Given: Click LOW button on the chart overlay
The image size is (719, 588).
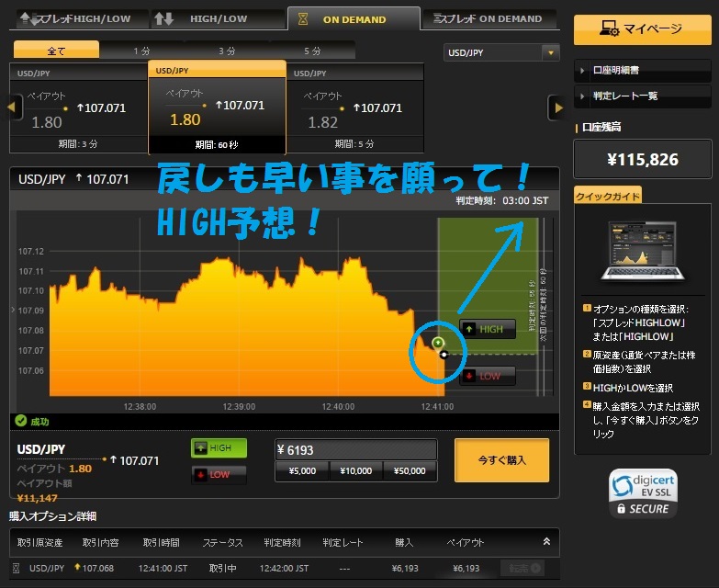Looking at the screenshot, I should 487,376.
